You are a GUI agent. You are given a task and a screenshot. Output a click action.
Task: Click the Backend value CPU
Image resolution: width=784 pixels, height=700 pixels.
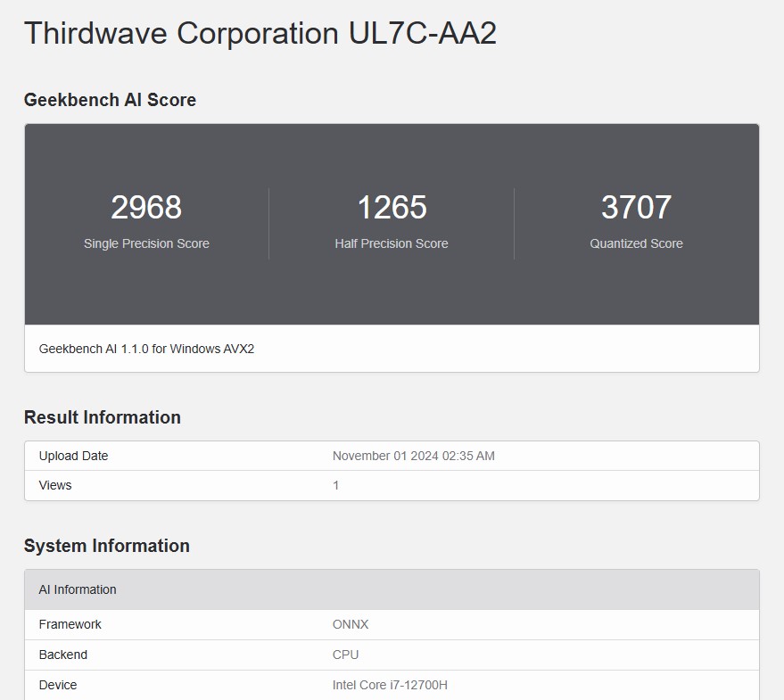[x=342, y=655]
